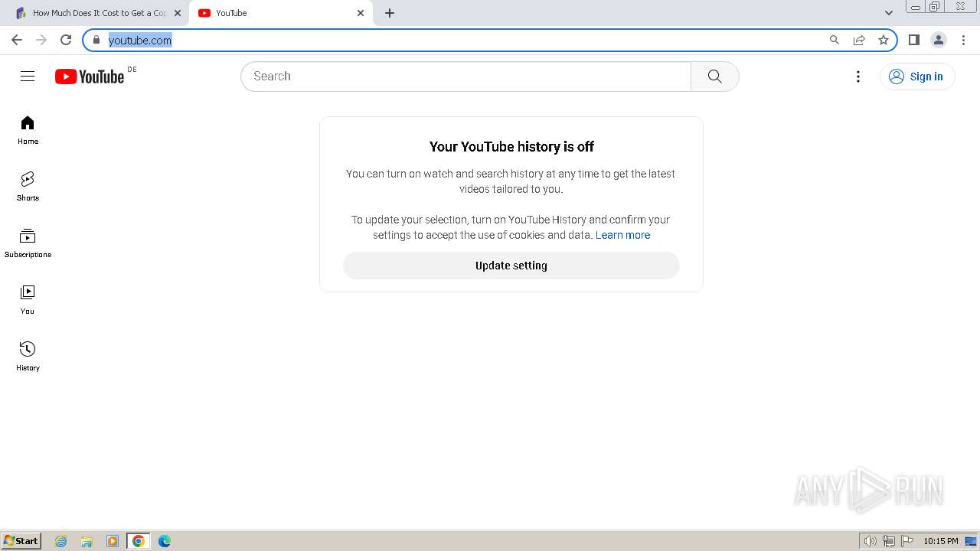Open History from the sidebar

(x=28, y=357)
